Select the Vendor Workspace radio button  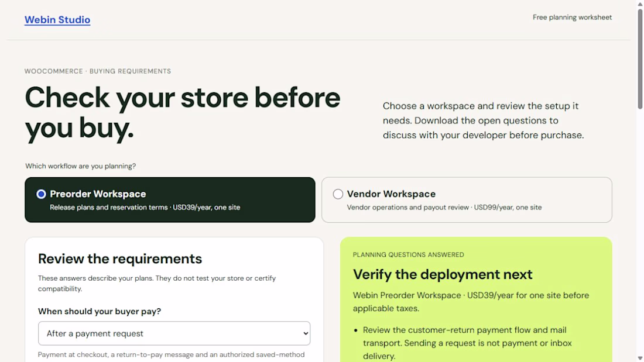tap(338, 194)
